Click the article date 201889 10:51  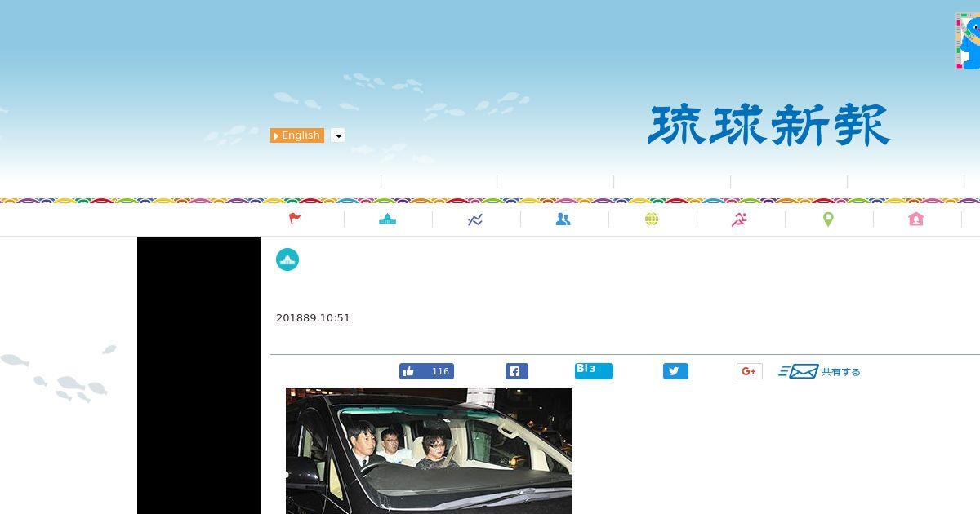pos(313,318)
